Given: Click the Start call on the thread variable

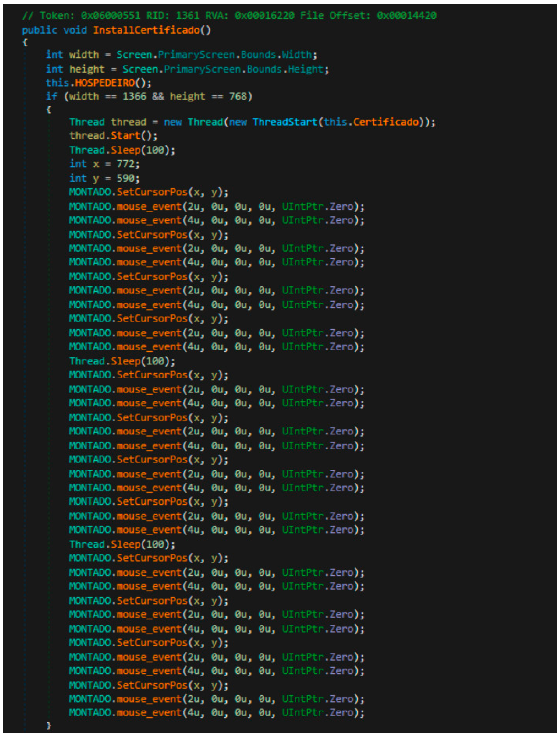Looking at the screenshot, I should pos(126,136).
